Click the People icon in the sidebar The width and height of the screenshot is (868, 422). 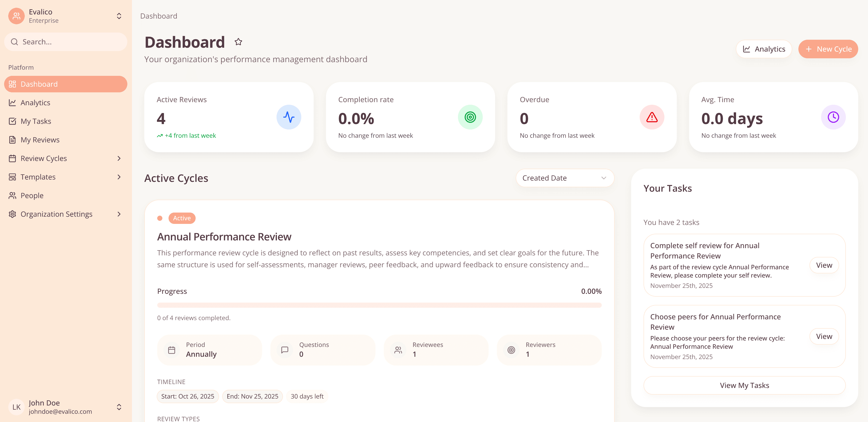pyautogui.click(x=12, y=195)
